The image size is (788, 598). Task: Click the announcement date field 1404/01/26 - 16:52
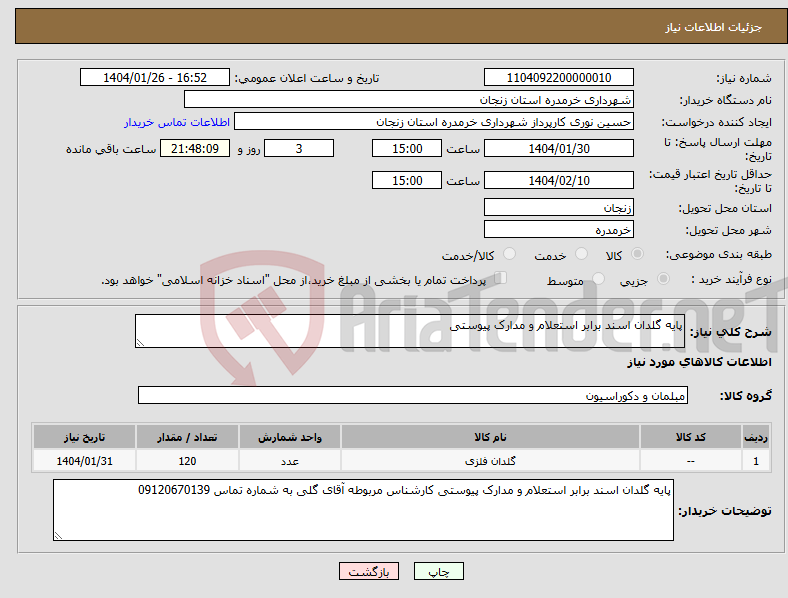[155, 77]
